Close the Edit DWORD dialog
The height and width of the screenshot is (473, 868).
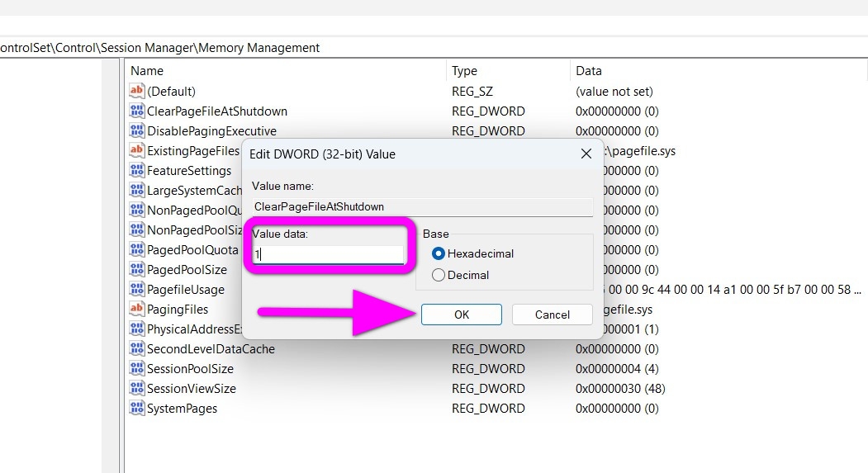click(x=586, y=154)
